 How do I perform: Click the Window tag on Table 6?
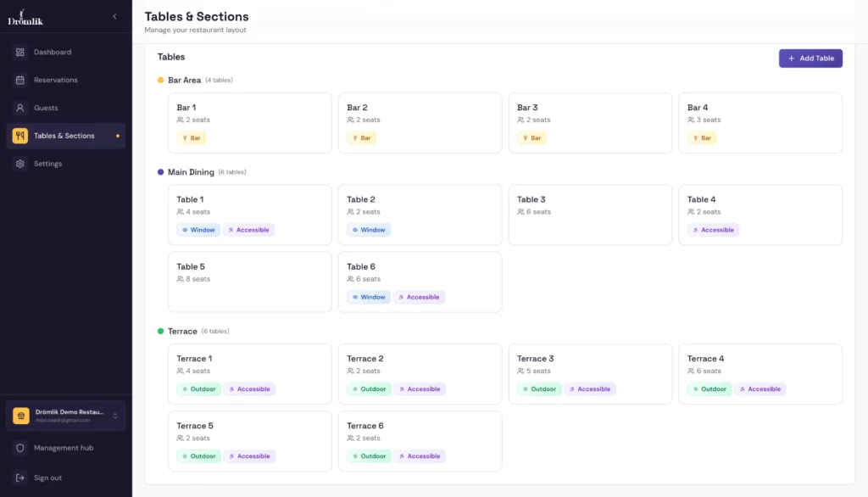tap(369, 297)
